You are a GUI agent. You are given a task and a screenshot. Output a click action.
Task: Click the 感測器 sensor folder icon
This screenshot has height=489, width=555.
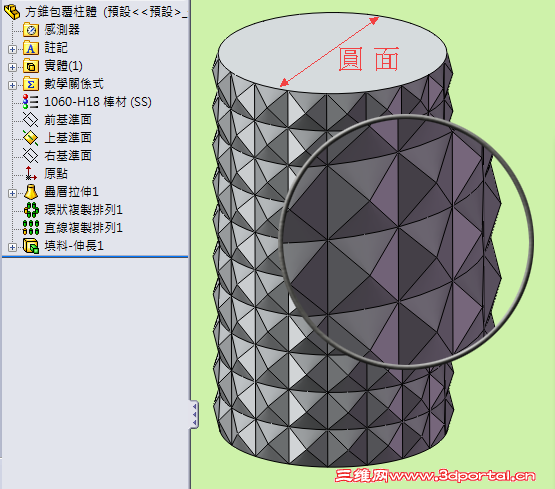[31, 30]
